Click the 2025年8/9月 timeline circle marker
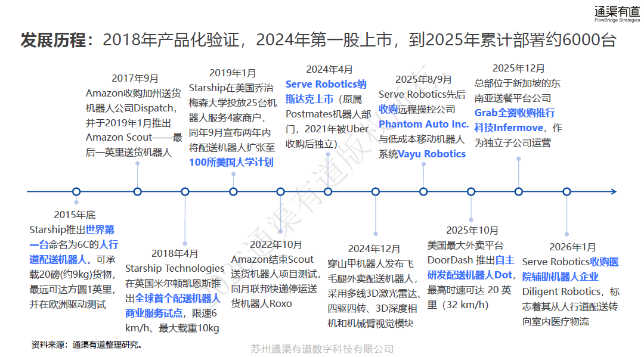Image resolution: width=644 pixels, height=357 pixels. (423, 192)
